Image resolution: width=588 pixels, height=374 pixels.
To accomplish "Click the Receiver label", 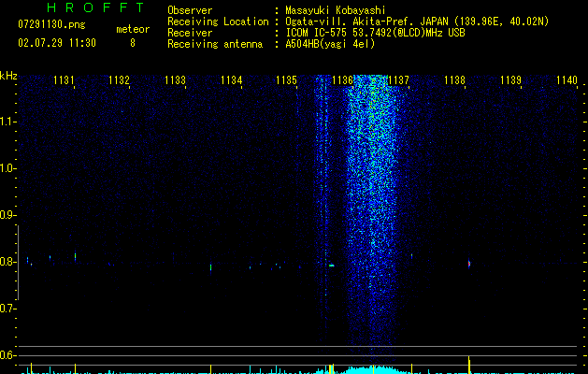I will click(x=190, y=33).
